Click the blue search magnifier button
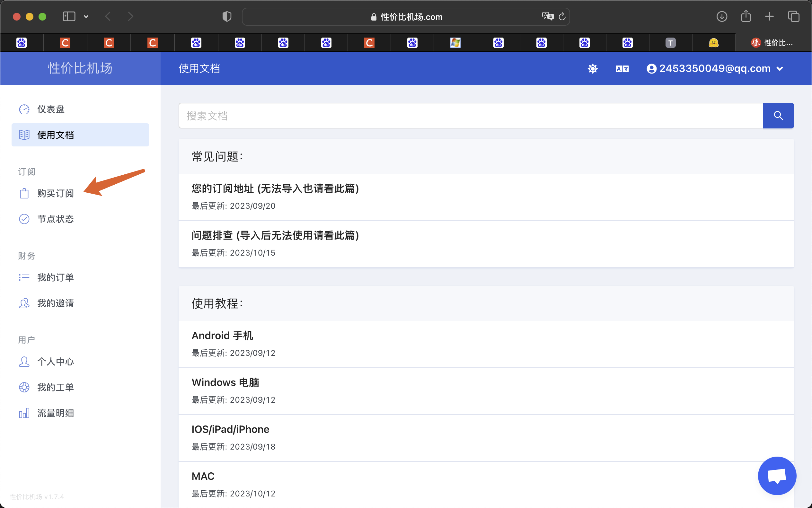The image size is (812, 508). pyautogui.click(x=778, y=116)
